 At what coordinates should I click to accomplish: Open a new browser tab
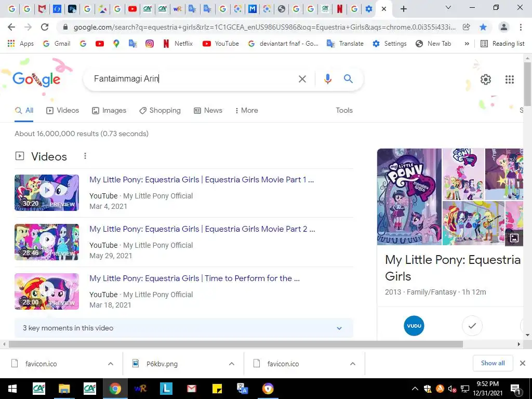(x=403, y=9)
